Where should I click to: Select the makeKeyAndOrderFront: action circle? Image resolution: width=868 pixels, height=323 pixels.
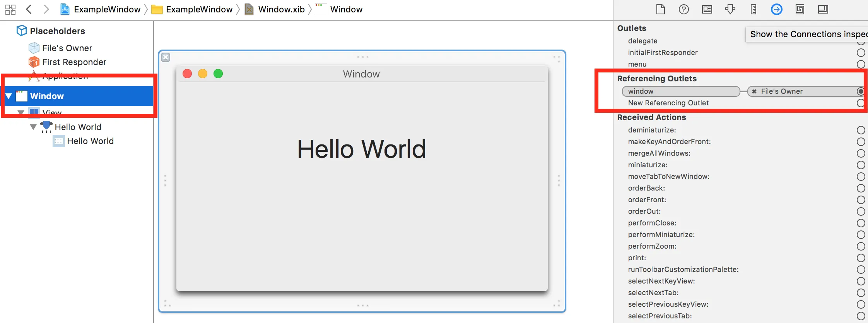point(861,142)
